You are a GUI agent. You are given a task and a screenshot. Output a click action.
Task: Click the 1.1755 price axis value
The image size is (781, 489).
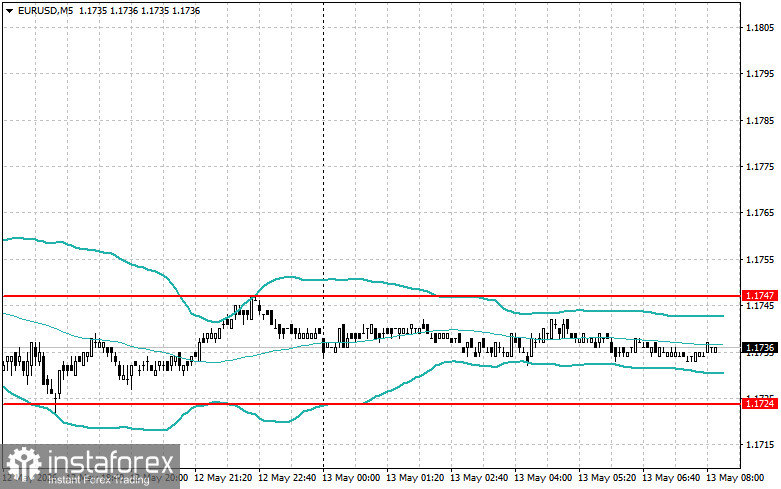point(760,260)
